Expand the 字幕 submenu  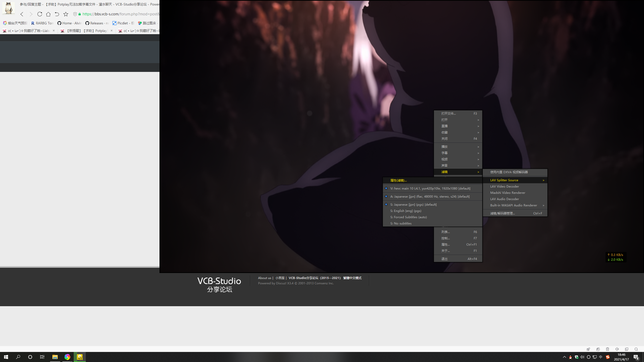pyautogui.click(x=458, y=153)
